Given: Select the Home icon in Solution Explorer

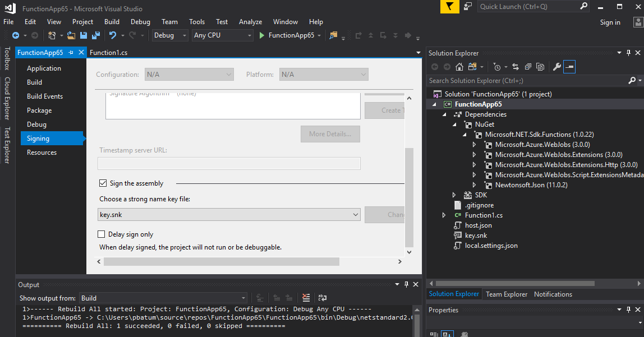Looking at the screenshot, I should click(x=459, y=66).
